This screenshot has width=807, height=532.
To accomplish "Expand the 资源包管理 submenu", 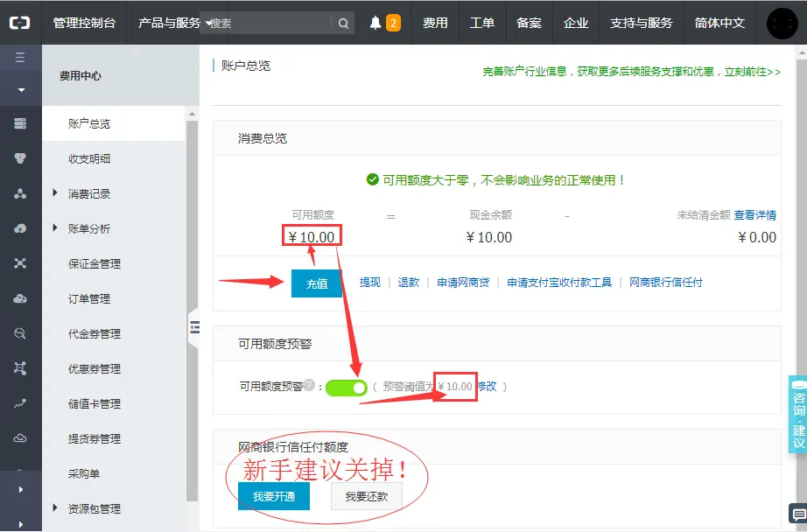I will click(55, 507).
